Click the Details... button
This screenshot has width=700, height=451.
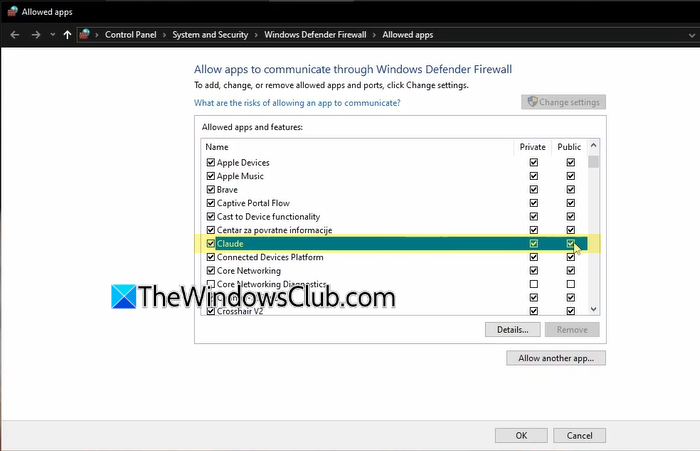point(512,330)
